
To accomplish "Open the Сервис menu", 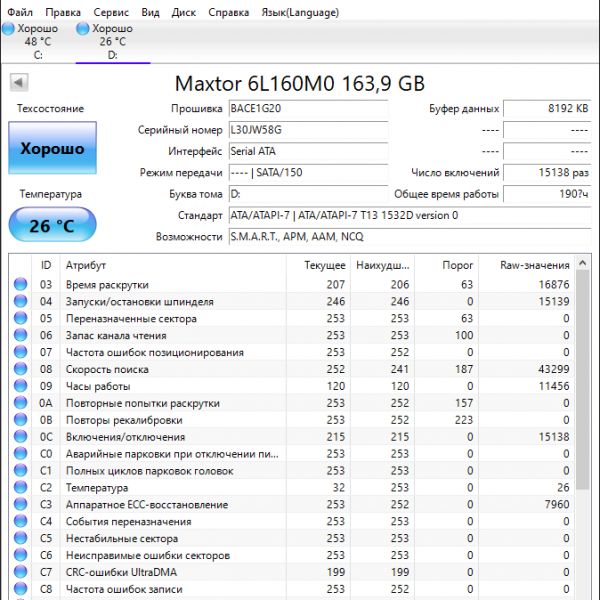I will 111,12.
